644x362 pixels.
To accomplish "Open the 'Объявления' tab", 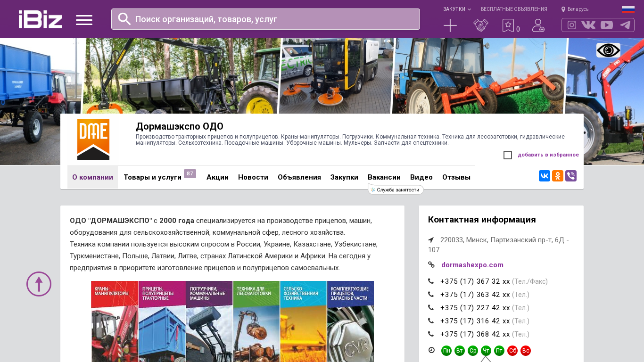I will 299,177.
